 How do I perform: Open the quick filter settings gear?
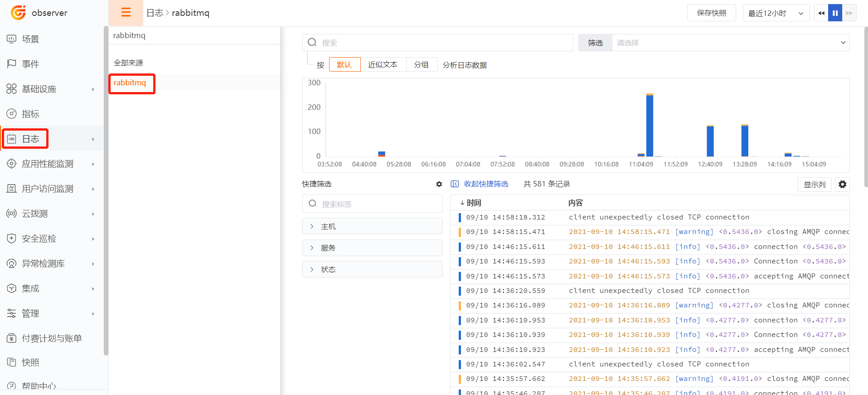pyautogui.click(x=439, y=184)
